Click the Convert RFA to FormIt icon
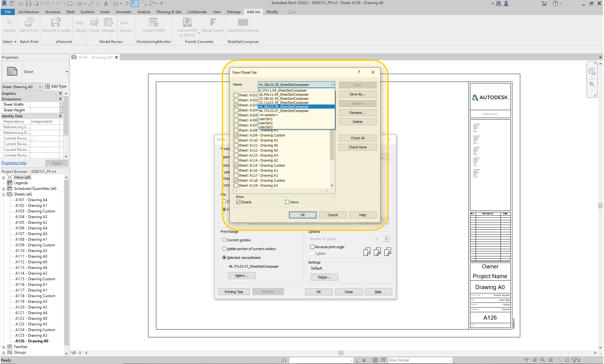604x364 pixels. [187, 23]
